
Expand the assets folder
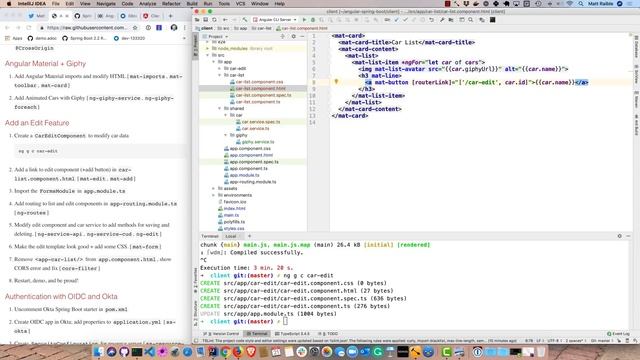pos(213,189)
